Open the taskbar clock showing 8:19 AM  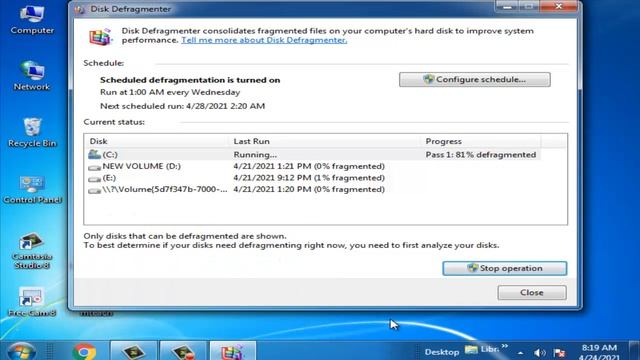599,352
